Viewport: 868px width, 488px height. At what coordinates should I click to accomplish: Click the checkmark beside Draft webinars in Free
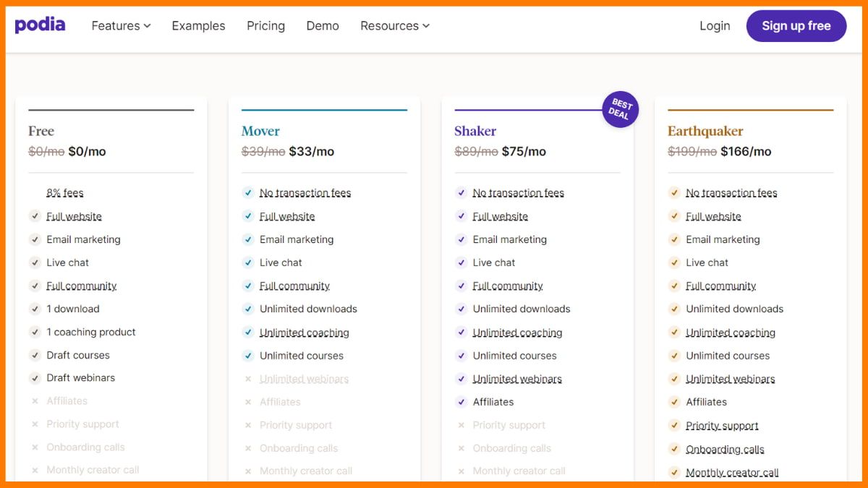[35, 378]
